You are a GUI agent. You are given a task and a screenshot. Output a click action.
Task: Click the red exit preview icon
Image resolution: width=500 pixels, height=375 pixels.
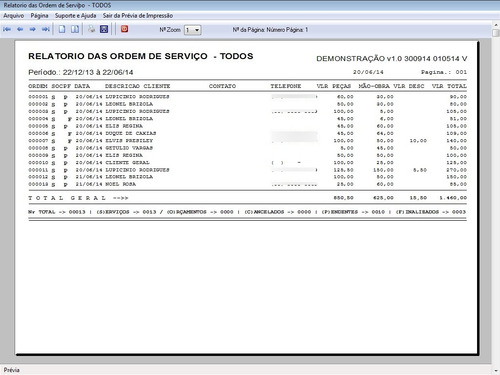[124, 29]
